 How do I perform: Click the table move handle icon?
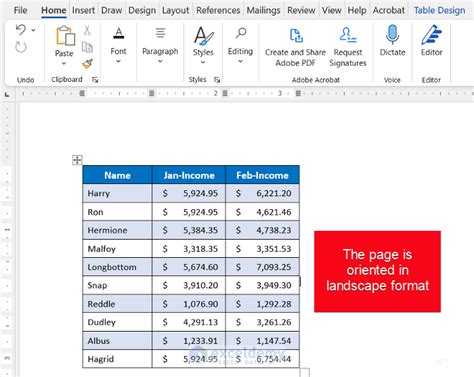(x=77, y=160)
